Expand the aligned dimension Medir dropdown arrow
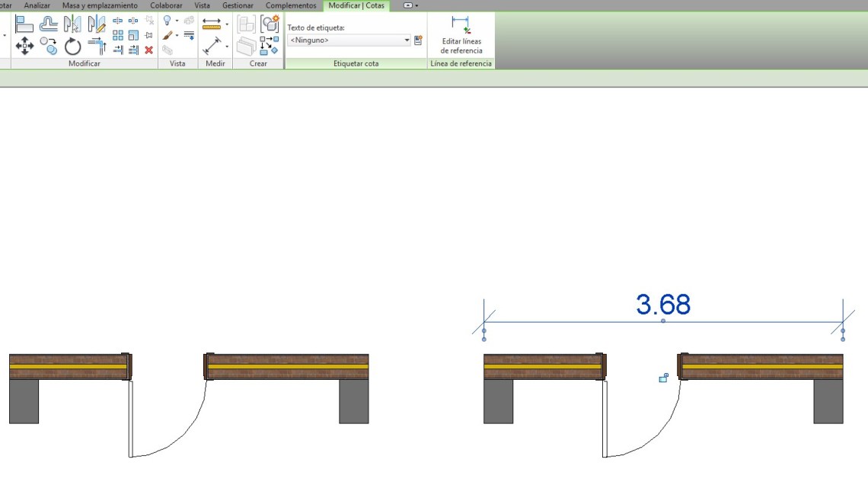The height and width of the screenshot is (504, 868). (x=227, y=24)
